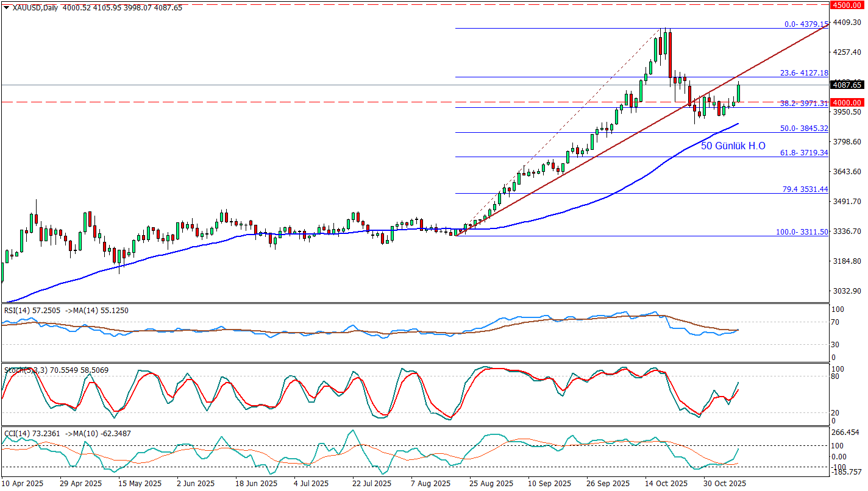Click the 266.454 value on CCI scale
Image resolution: width=868 pixels, height=491 pixels.
tap(847, 433)
